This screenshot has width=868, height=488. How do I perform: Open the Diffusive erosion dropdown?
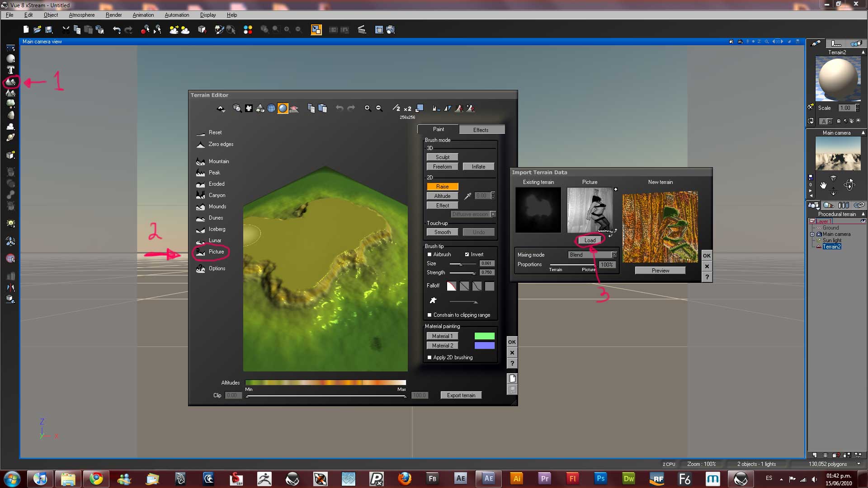(493, 214)
